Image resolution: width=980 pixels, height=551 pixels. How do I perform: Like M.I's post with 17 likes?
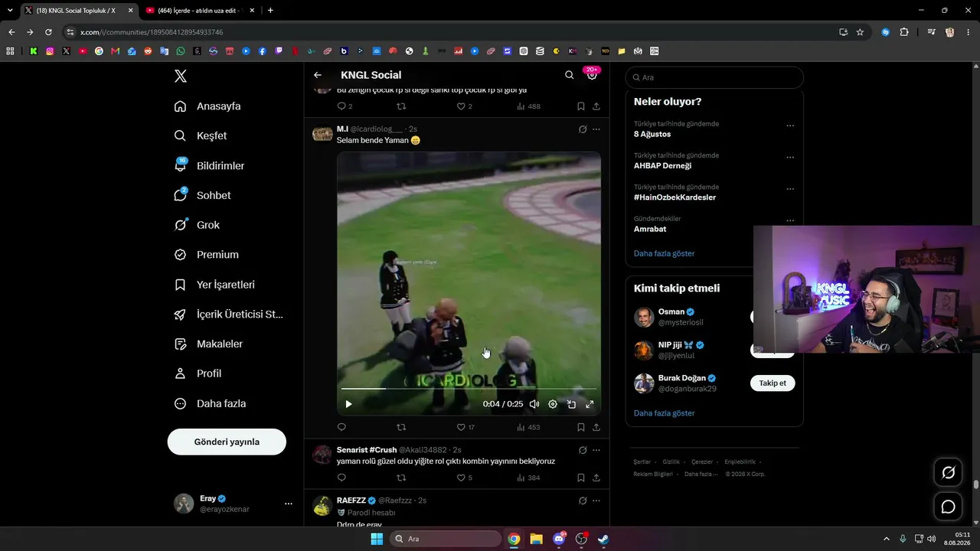click(465, 427)
